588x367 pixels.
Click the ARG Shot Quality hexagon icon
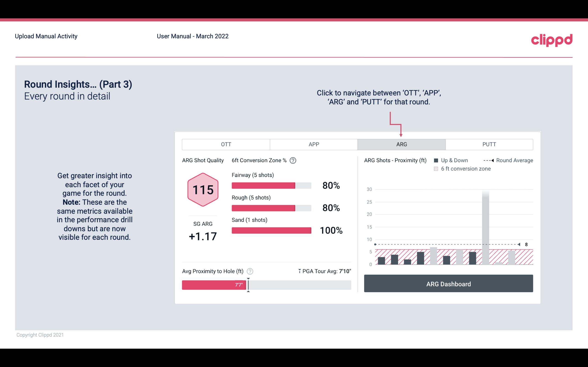pos(203,189)
